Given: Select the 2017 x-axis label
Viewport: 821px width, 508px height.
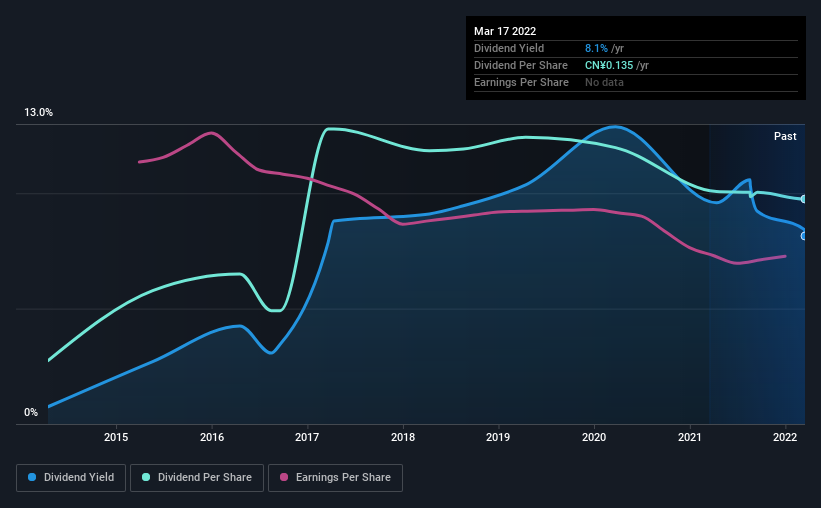Looking at the screenshot, I should [x=307, y=437].
